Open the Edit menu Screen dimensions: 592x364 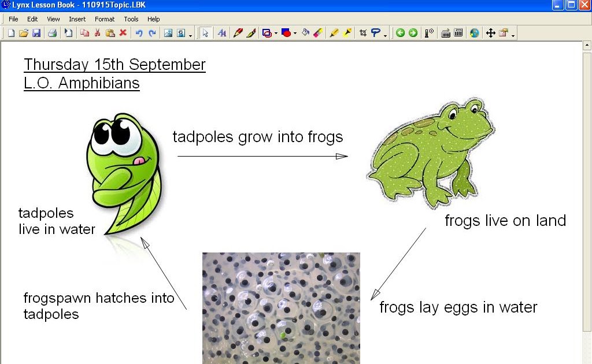click(32, 19)
